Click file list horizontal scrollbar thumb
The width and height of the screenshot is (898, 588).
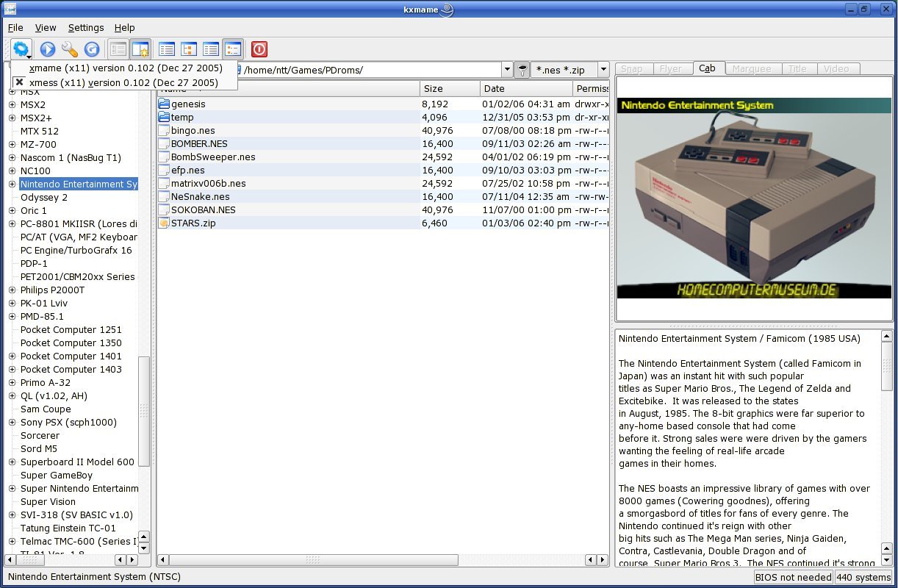pos(314,560)
